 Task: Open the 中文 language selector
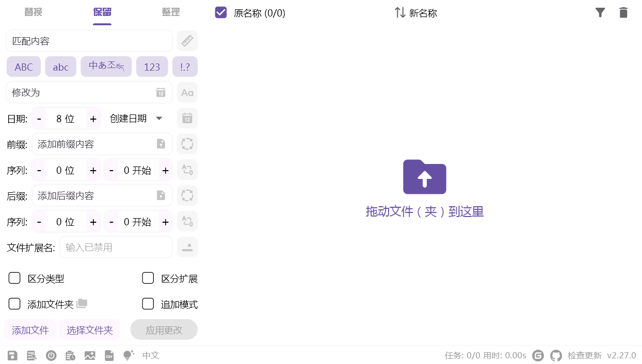coord(151,355)
